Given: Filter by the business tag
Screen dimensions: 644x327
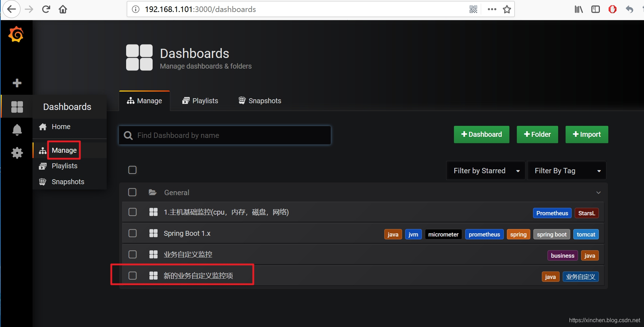Looking at the screenshot, I should [x=562, y=256].
